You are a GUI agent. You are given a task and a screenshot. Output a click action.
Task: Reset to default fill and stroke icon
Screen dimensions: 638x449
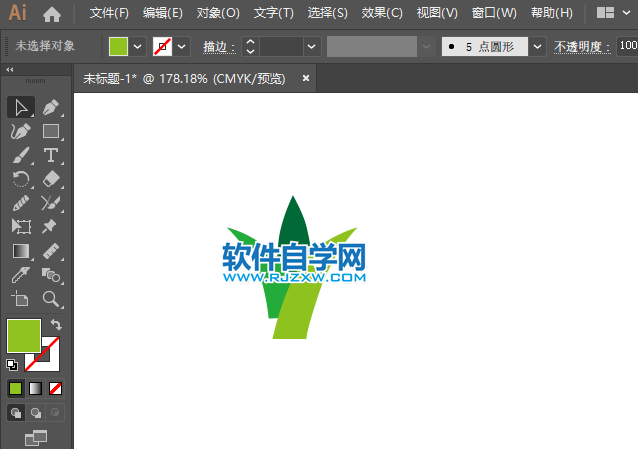[12, 365]
